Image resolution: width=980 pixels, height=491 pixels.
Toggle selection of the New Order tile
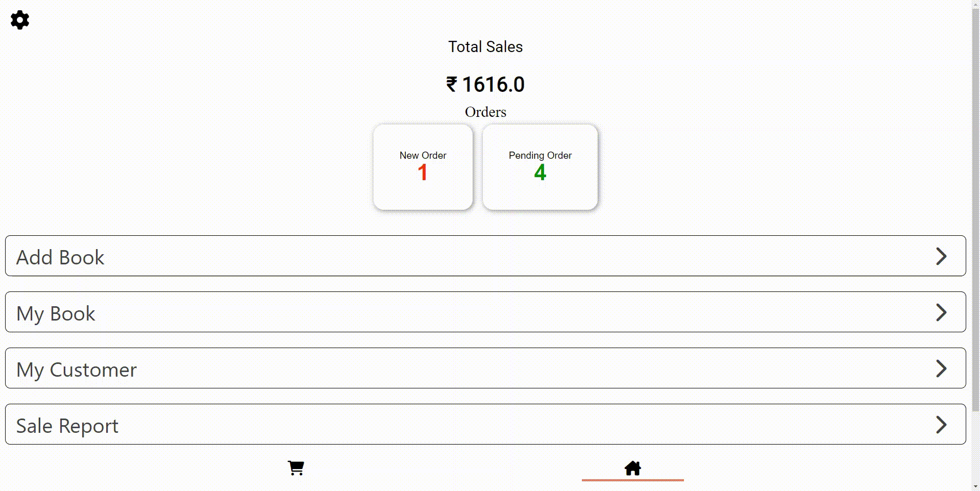point(423,167)
